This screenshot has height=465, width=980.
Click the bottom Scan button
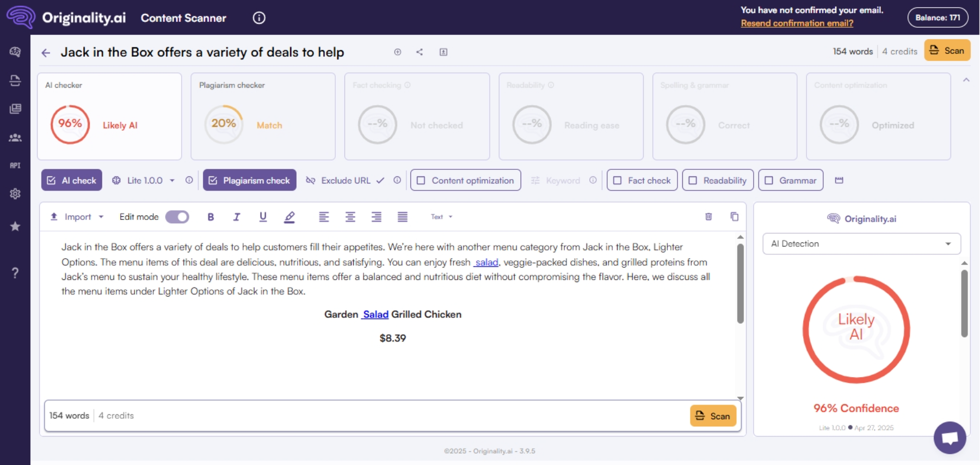pyautogui.click(x=713, y=416)
